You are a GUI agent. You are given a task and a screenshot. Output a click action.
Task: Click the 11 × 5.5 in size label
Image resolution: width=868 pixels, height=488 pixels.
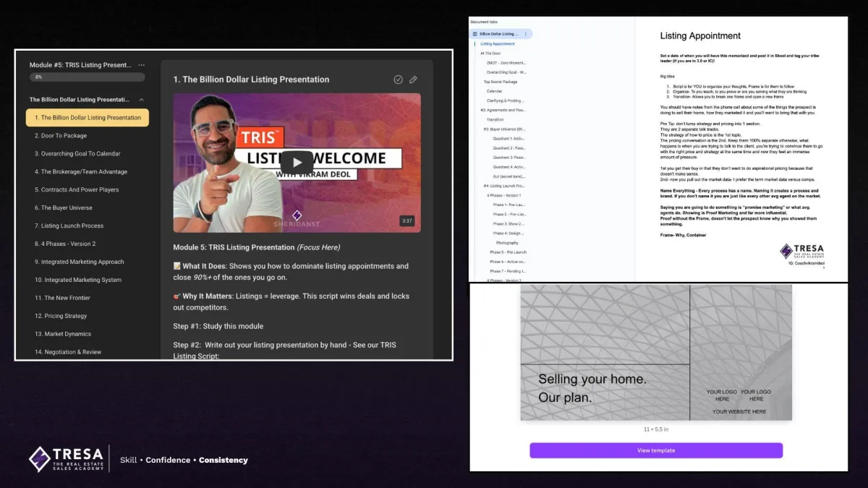656,429
